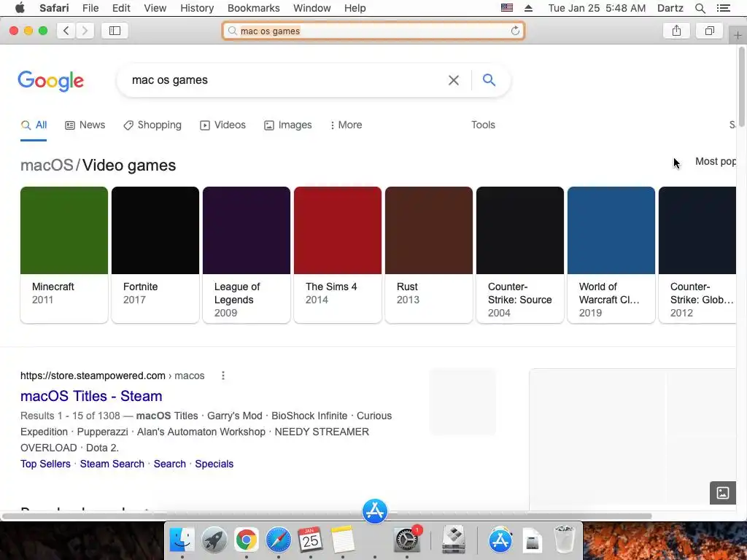Click the macOS breadcrumb in the heading
Image resolution: width=747 pixels, height=560 pixels.
tap(47, 166)
